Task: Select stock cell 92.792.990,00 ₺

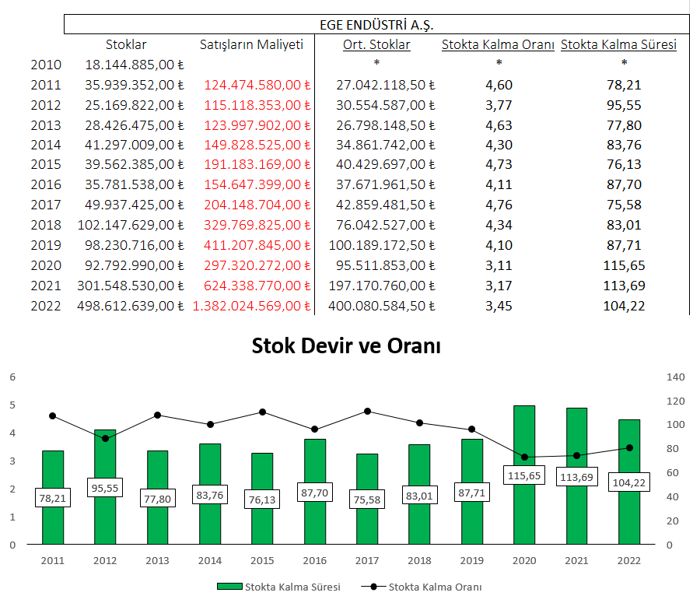Action: [x=135, y=265]
